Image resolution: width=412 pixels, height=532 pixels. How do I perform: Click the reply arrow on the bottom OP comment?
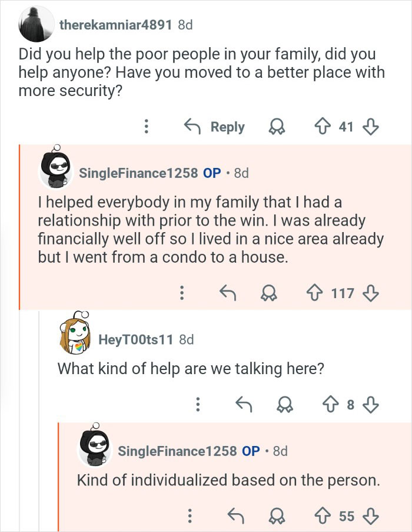coord(237,514)
